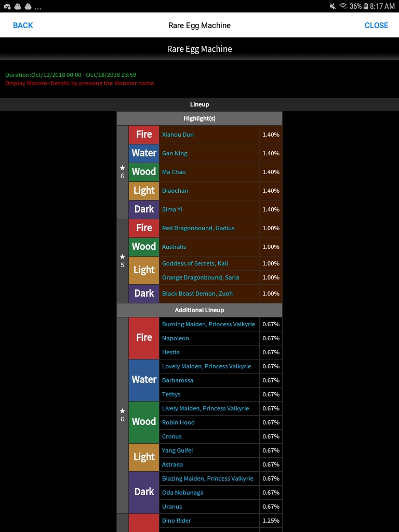Open Australis monster details

[x=174, y=247]
